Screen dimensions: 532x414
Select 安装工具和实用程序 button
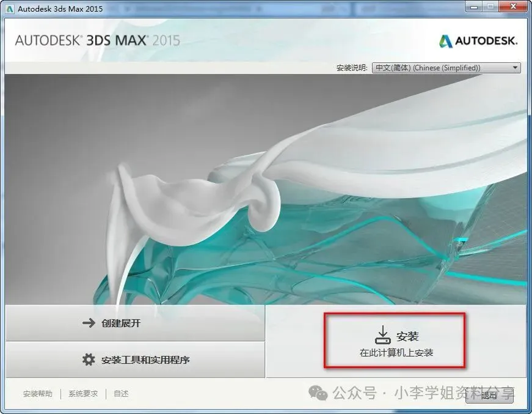pos(136,360)
